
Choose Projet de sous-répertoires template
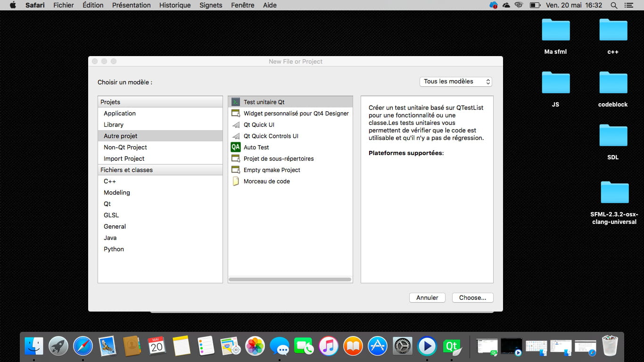tap(290, 158)
